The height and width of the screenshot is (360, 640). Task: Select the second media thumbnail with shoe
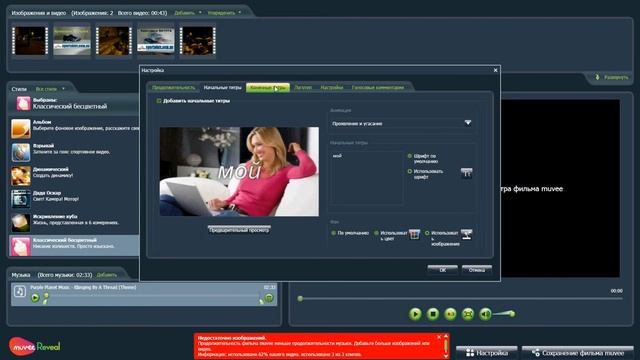click(x=72, y=41)
